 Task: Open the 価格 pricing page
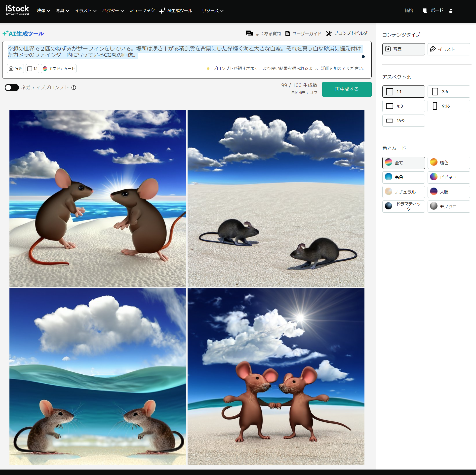point(409,10)
